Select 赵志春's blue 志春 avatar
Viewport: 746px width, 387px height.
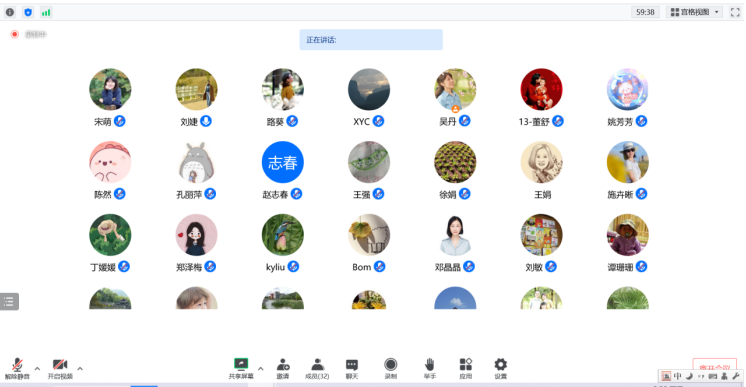tap(283, 162)
